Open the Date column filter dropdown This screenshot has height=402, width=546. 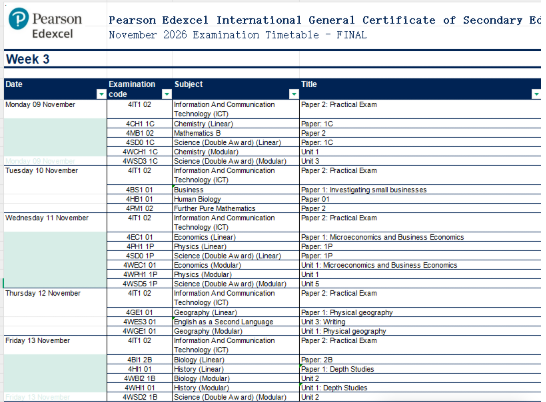[101, 94]
